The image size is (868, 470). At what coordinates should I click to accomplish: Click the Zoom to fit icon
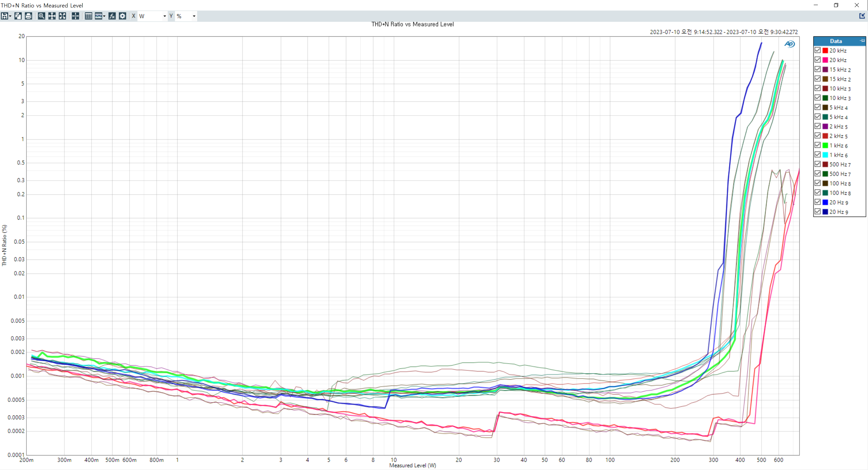tap(62, 16)
